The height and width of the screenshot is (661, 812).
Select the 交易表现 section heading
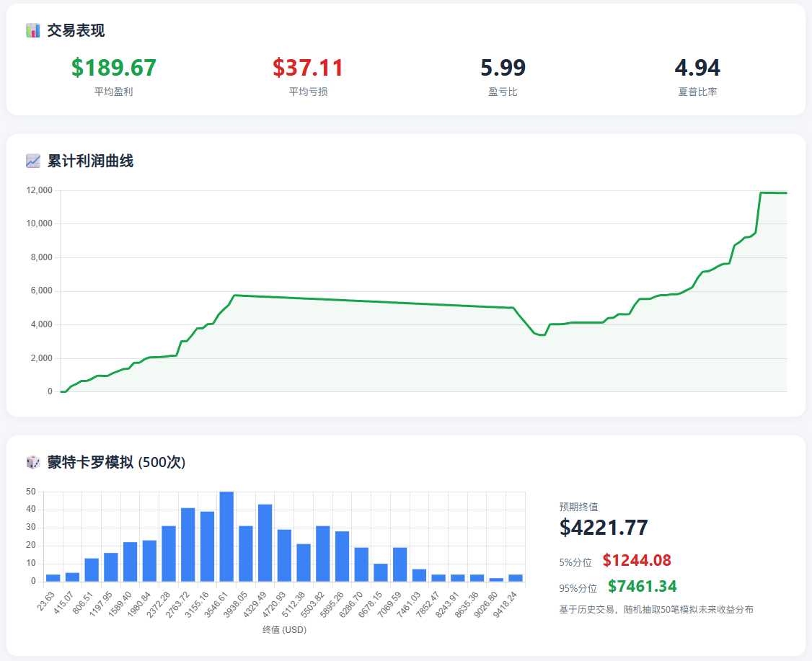coord(76,30)
